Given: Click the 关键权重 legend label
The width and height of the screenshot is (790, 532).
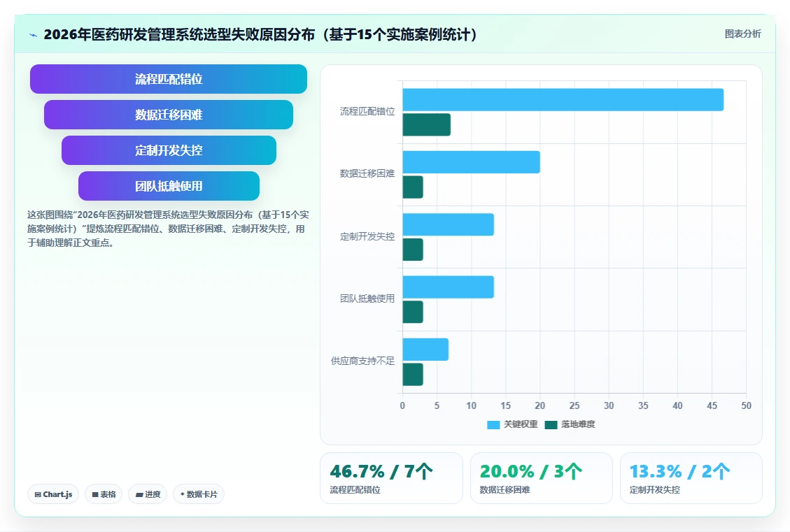Looking at the screenshot, I should coord(521,424).
